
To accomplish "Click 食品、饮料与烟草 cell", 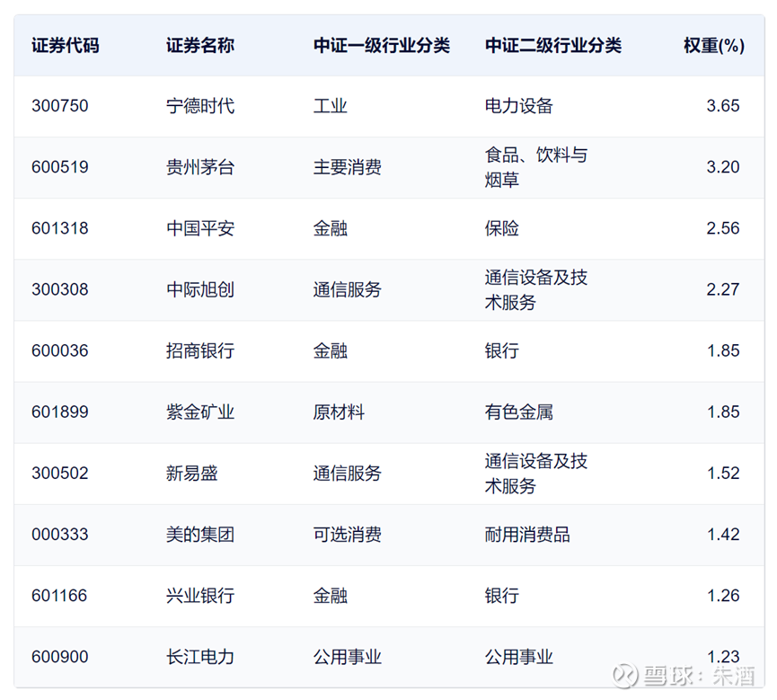I will pos(536,167).
